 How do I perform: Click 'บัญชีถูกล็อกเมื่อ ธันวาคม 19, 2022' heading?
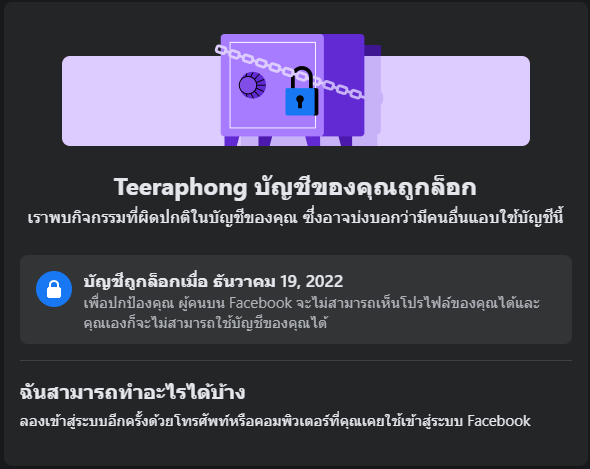pos(213,281)
